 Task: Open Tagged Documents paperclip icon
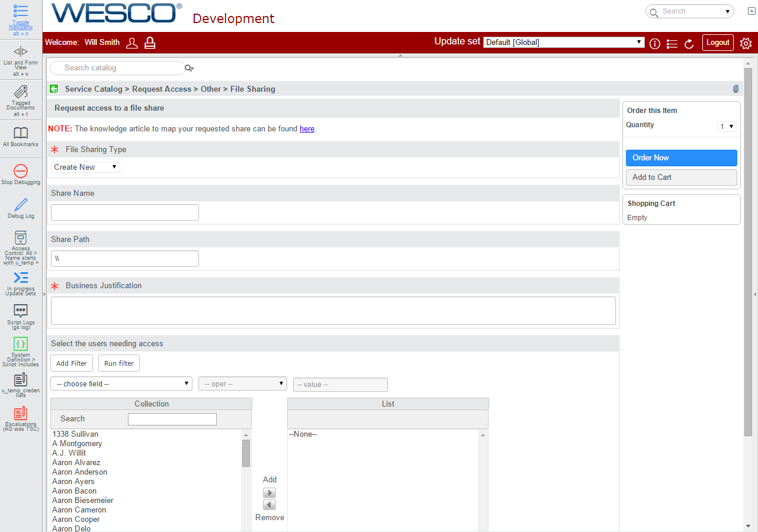point(21,92)
